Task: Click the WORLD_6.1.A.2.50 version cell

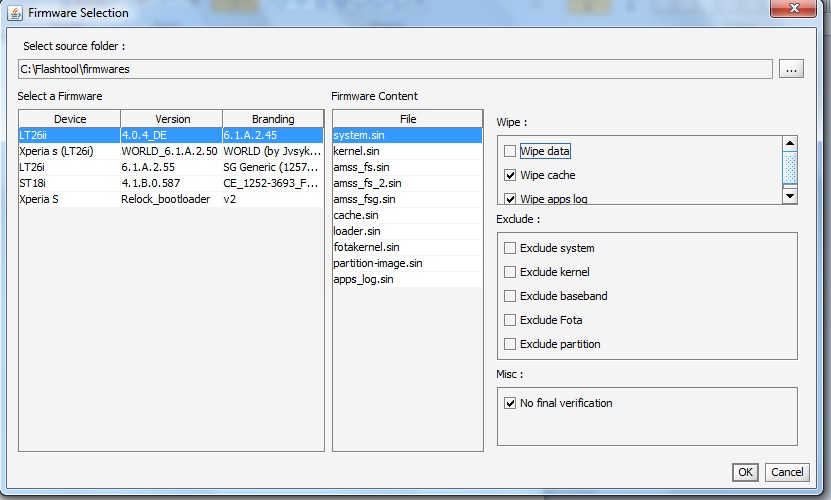Action: coord(171,151)
